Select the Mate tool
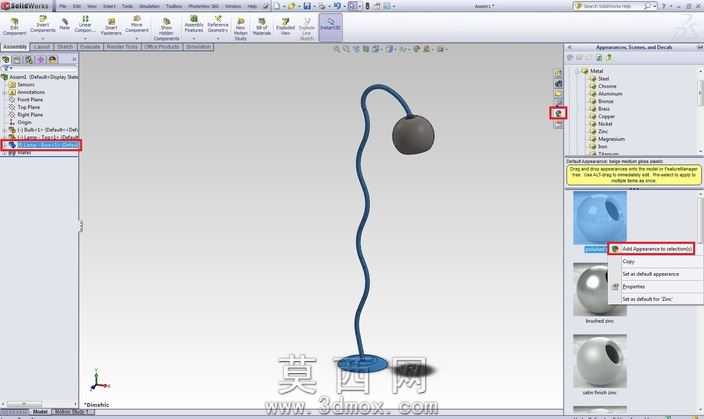This screenshot has height=419, width=704. (65, 24)
